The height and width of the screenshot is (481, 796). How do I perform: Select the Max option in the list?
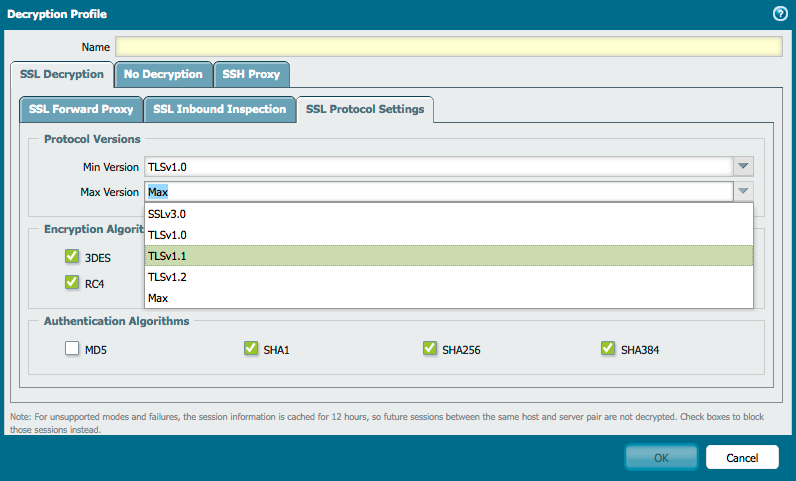[449, 298]
